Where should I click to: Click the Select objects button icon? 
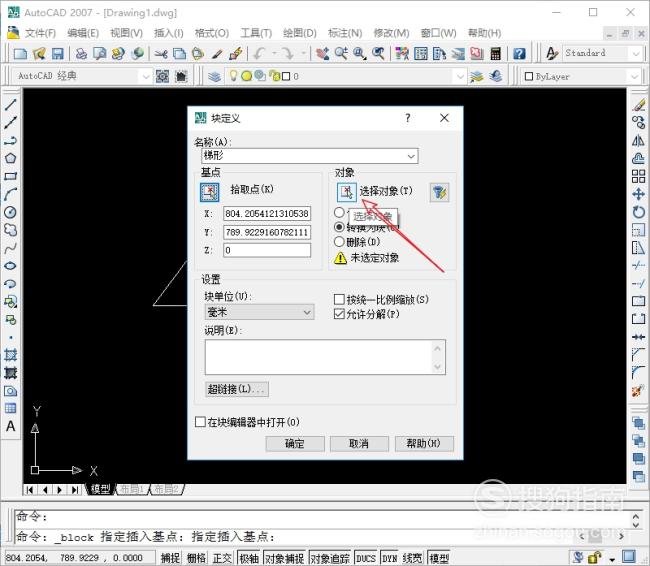coord(347,192)
